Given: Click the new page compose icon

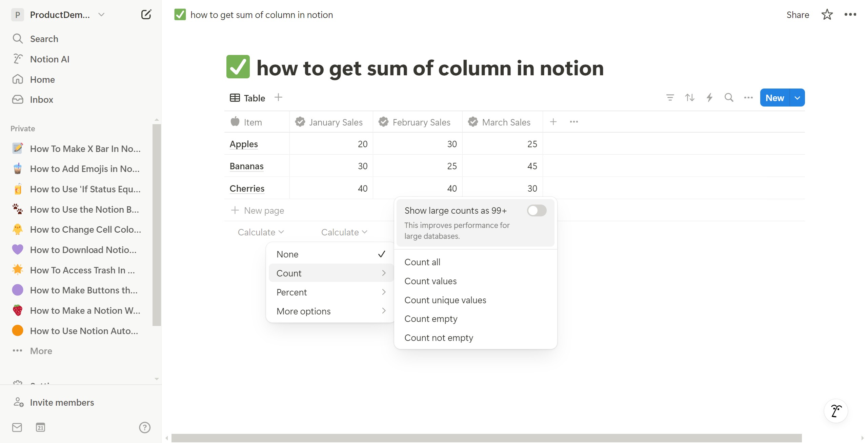Looking at the screenshot, I should (146, 15).
